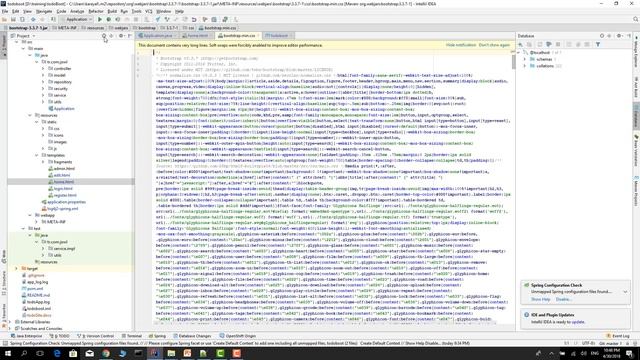Image resolution: width=640 pixels, height=360 pixels.
Task: Select README.md in the project tree
Action: click(x=36, y=295)
